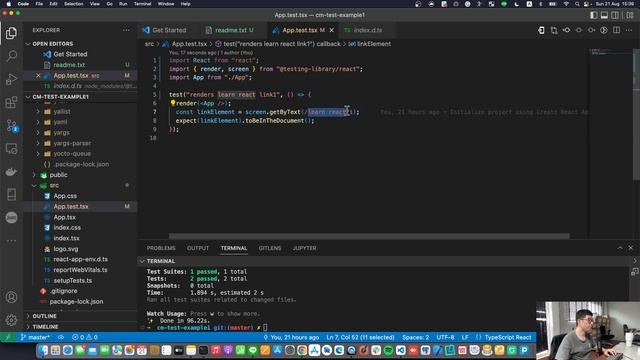Change Spaces: 2 indentation setting
Image resolution: width=640 pixels, height=360 pixels.
click(x=416, y=337)
